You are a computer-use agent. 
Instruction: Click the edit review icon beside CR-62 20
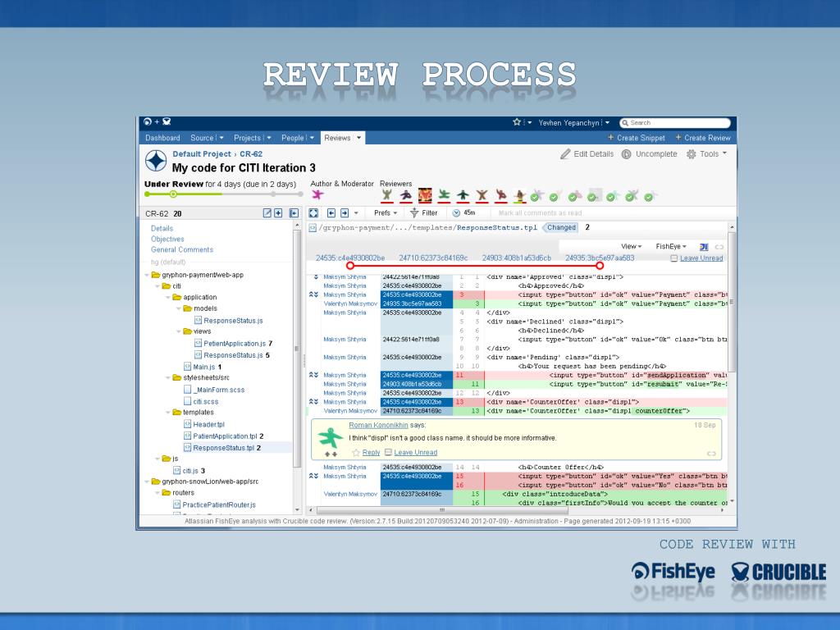coord(267,213)
